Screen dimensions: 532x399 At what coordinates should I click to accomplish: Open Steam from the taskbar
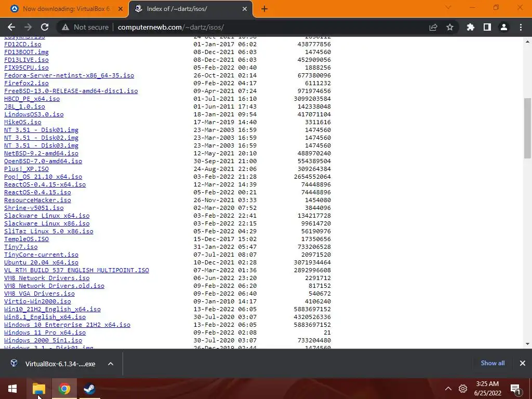pos(89,389)
